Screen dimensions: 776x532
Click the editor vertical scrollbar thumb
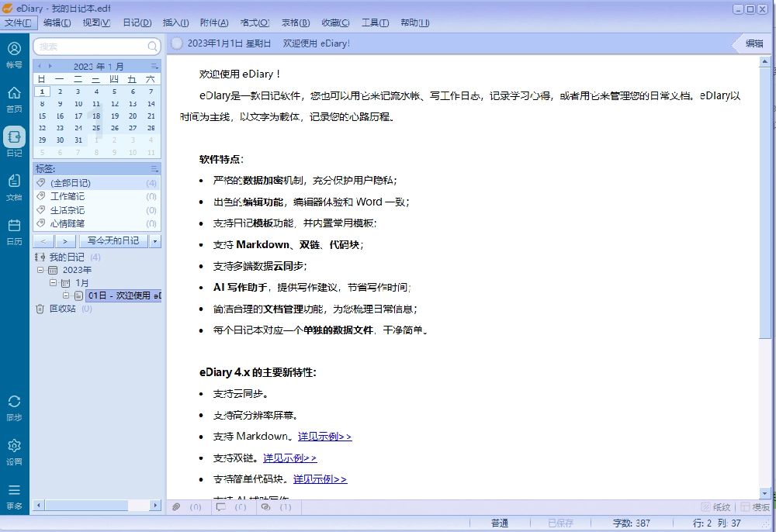[x=765, y=202]
